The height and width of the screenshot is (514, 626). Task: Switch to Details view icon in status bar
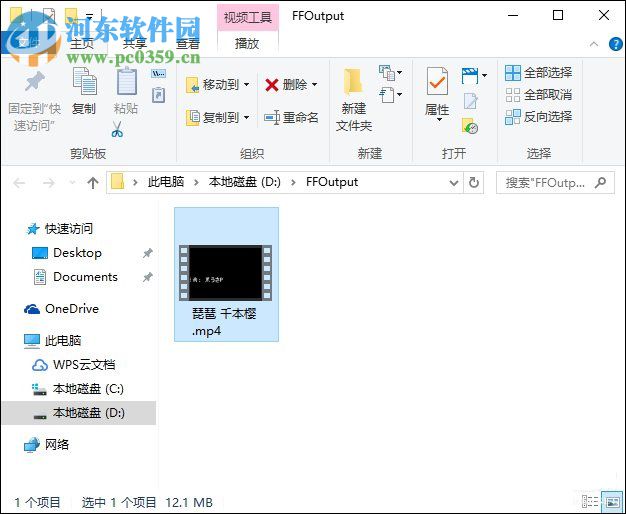tap(590, 502)
